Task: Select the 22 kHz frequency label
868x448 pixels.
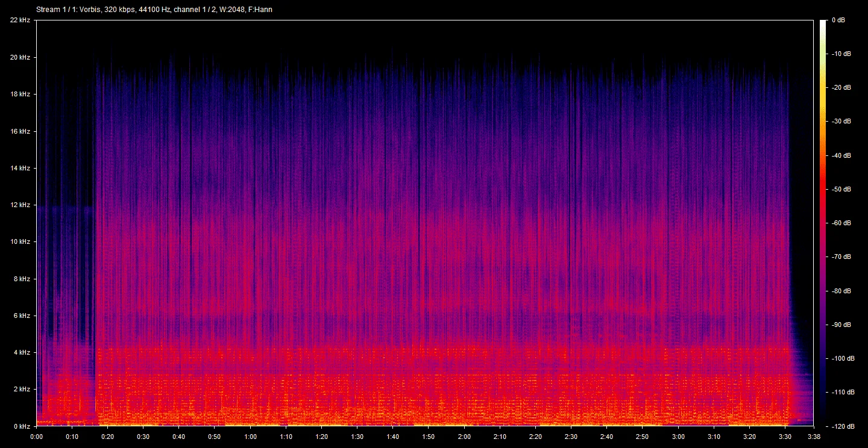Action: pos(20,20)
